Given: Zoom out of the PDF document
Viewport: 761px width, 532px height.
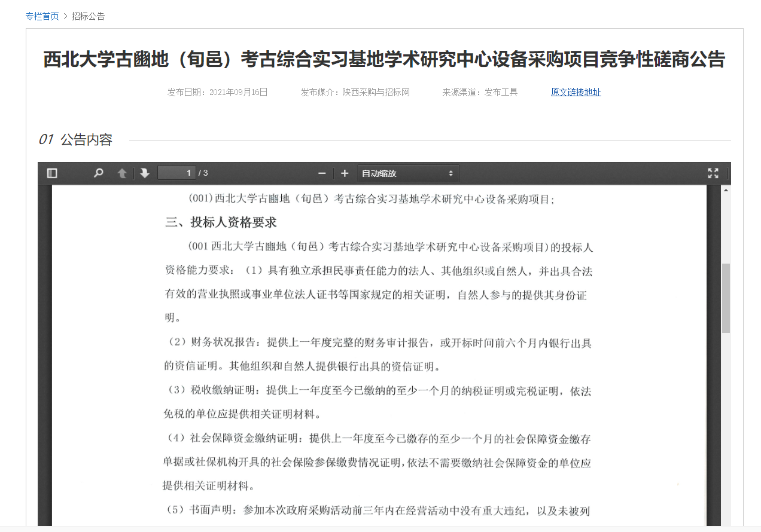Looking at the screenshot, I should tap(322, 173).
